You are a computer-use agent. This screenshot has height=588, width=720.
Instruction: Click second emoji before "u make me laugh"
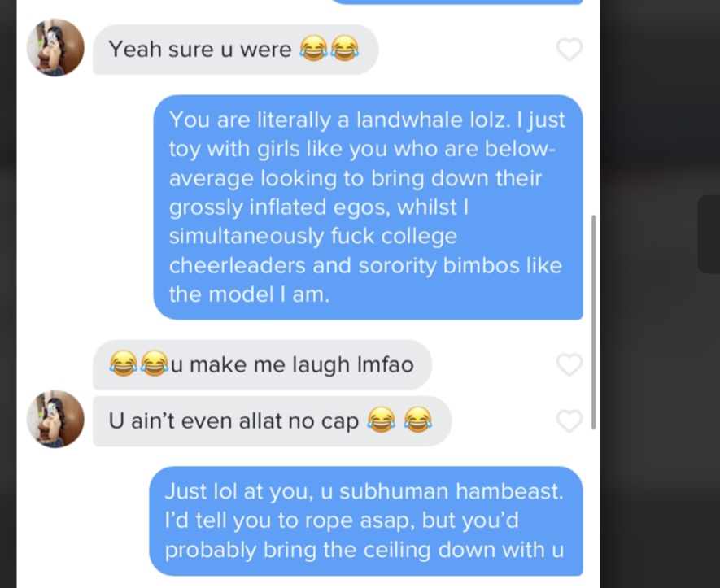coord(155,364)
